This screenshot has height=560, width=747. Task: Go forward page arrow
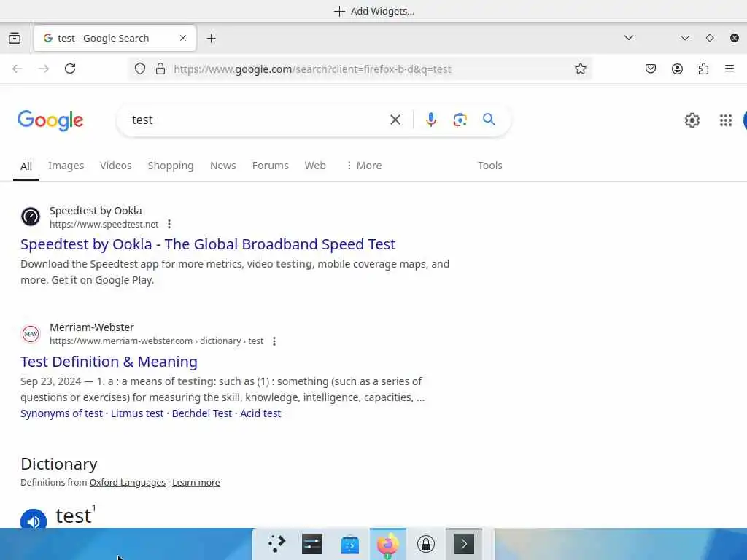click(x=43, y=69)
